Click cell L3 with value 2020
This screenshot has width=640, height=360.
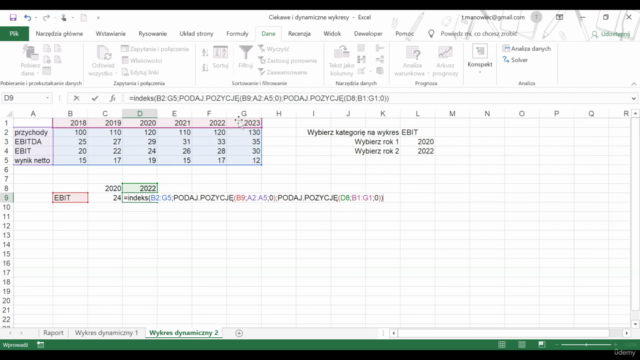417,142
